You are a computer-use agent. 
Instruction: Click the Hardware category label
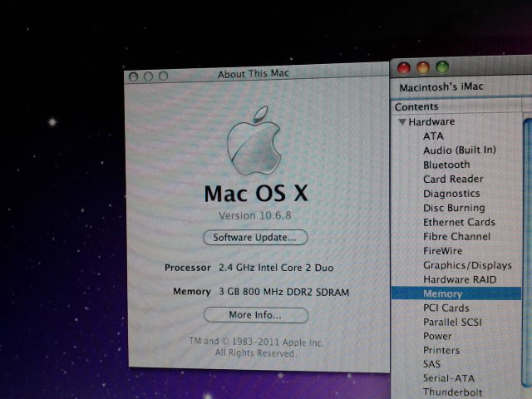pyautogui.click(x=431, y=121)
